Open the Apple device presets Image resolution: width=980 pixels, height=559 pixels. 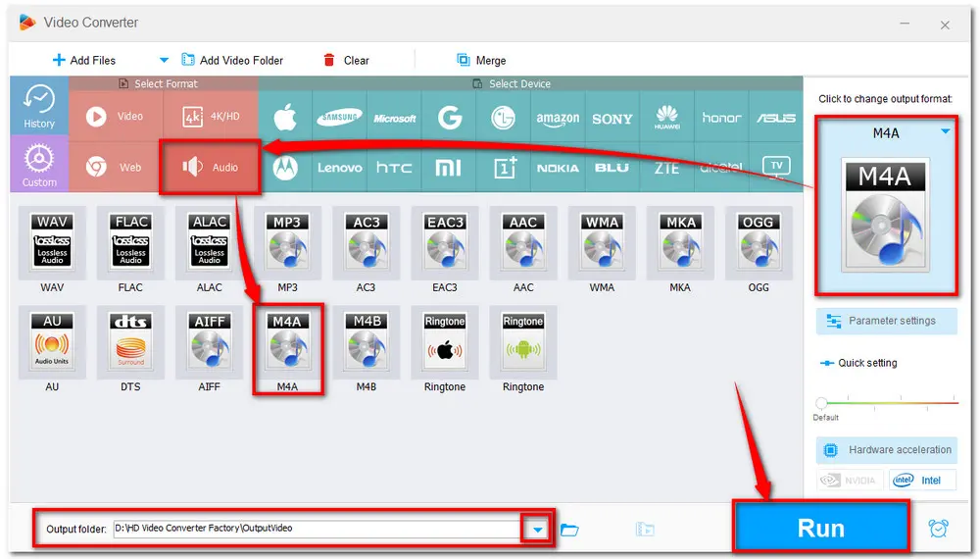pyautogui.click(x=285, y=117)
